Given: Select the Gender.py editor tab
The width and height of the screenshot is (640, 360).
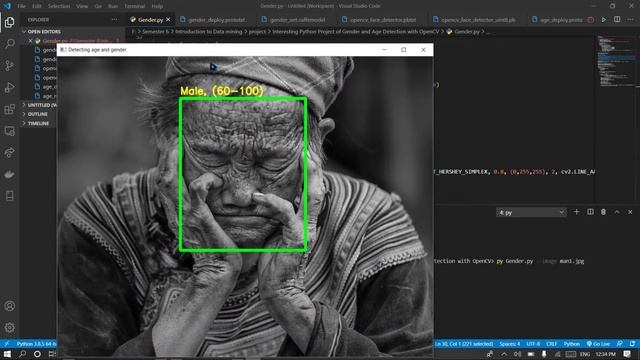Looking at the screenshot, I should 150,20.
